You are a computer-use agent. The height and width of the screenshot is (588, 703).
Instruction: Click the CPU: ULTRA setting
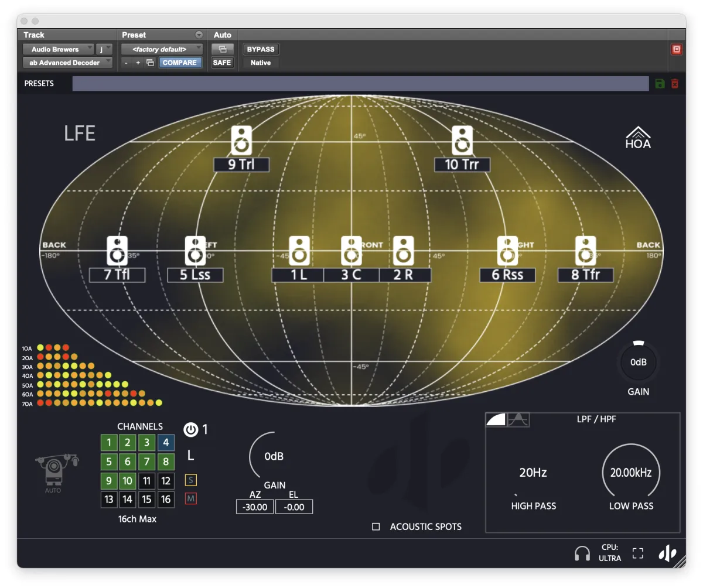610,553
